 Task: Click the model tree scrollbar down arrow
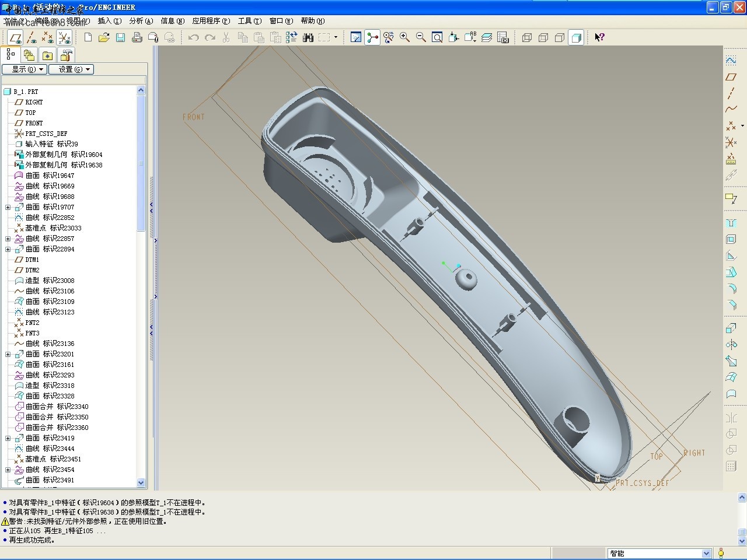141,482
